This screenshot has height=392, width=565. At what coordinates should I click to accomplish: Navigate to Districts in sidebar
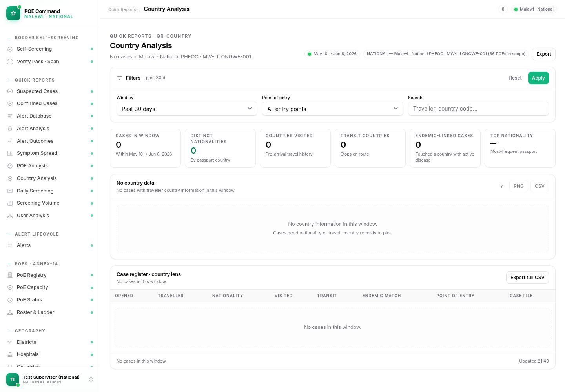coord(50,342)
